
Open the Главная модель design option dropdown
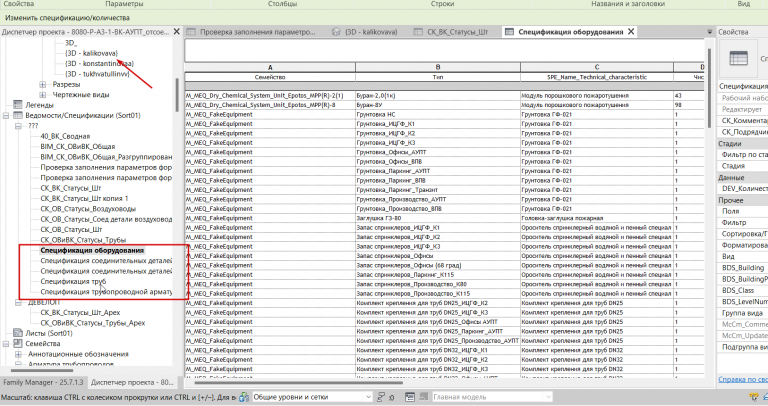[548, 397]
